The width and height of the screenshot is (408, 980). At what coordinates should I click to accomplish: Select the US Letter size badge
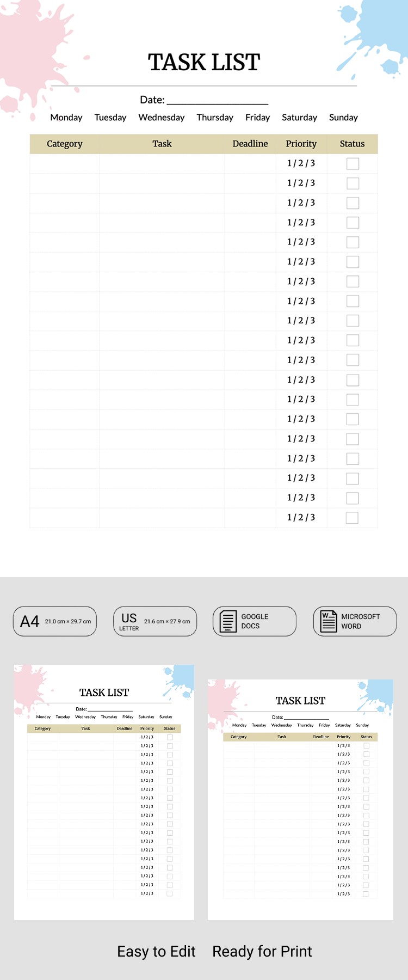[155, 621]
